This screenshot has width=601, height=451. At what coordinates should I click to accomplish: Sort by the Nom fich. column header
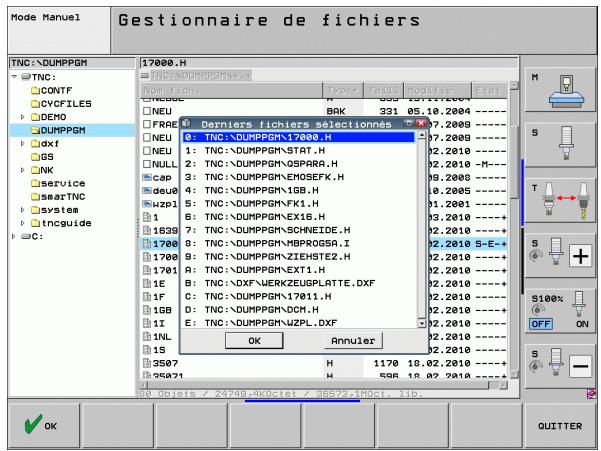pyautogui.click(x=232, y=90)
